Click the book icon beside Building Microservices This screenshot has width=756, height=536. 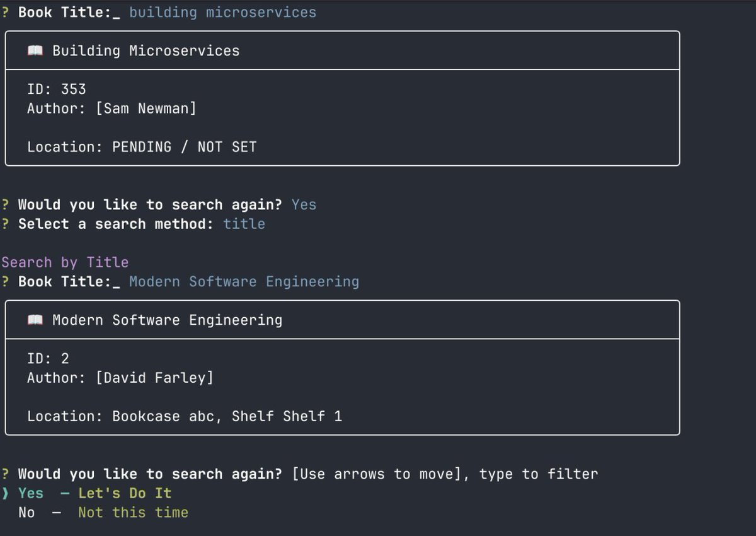pos(35,51)
